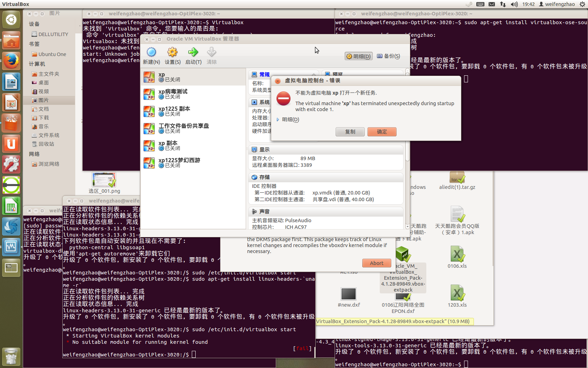The width and height of the screenshot is (588, 368).
Task: Open 主文件夹 in file sidebar
Action: tap(45, 74)
